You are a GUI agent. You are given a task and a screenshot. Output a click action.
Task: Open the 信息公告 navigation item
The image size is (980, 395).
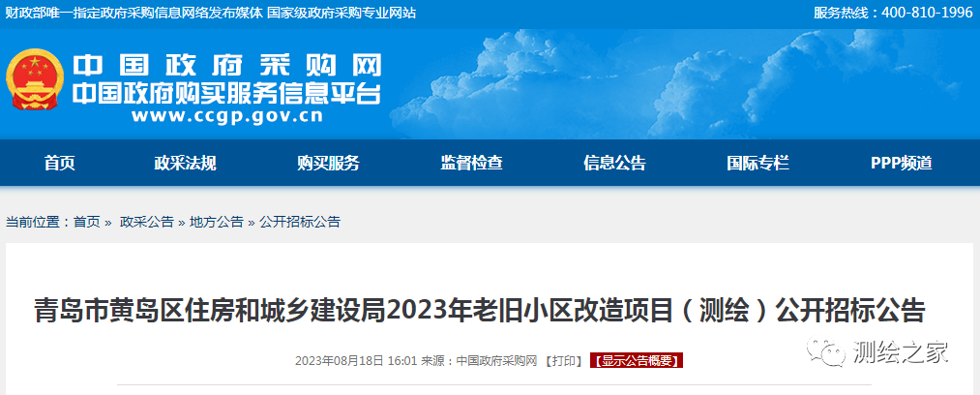pyautogui.click(x=614, y=163)
